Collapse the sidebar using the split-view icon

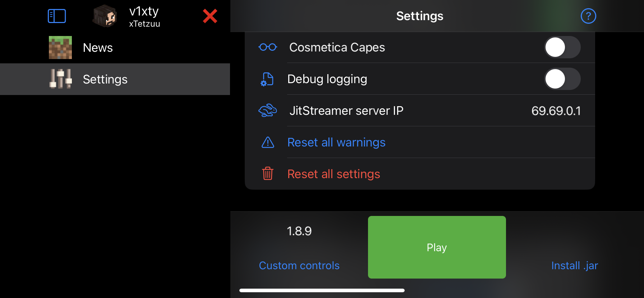click(x=57, y=16)
